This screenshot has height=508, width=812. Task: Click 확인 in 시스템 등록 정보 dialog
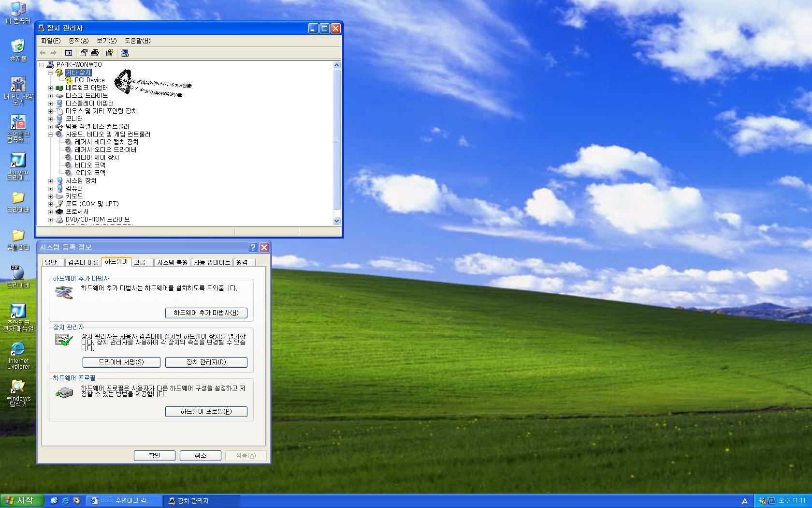click(x=155, y=456)
